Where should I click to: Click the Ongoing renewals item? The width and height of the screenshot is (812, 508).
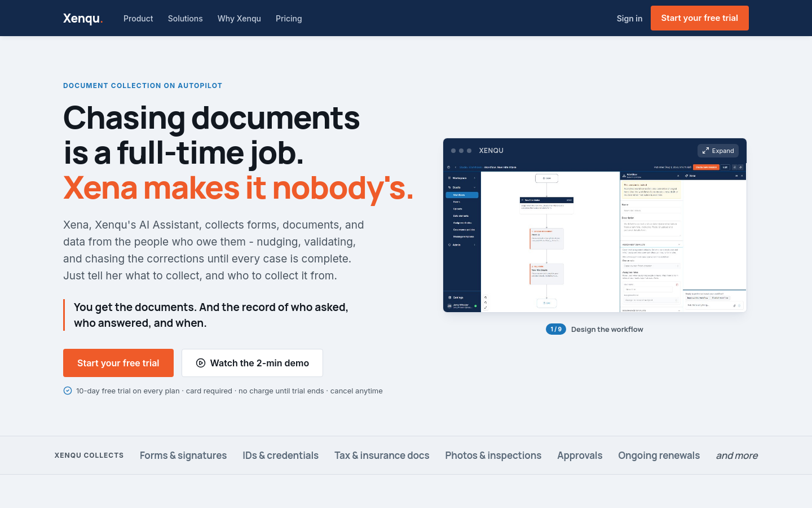pyautogui.click(x=659, y=456)
